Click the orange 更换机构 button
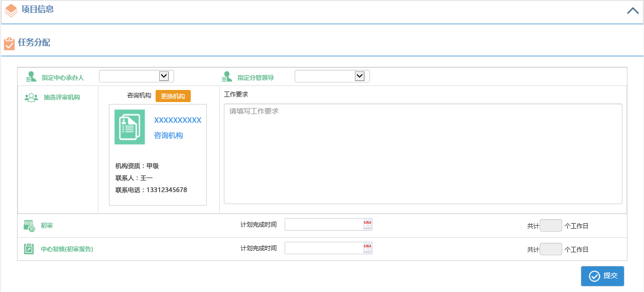 pos(173,96)
